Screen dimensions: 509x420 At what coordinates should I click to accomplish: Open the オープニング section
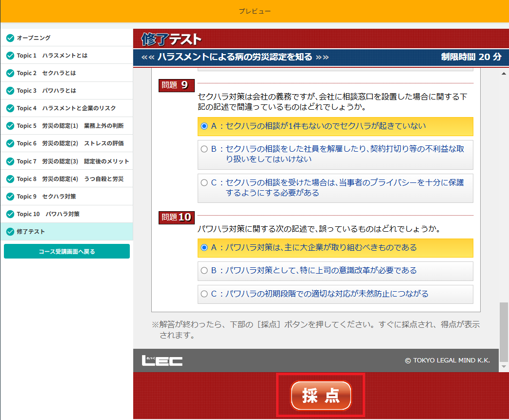66,38
